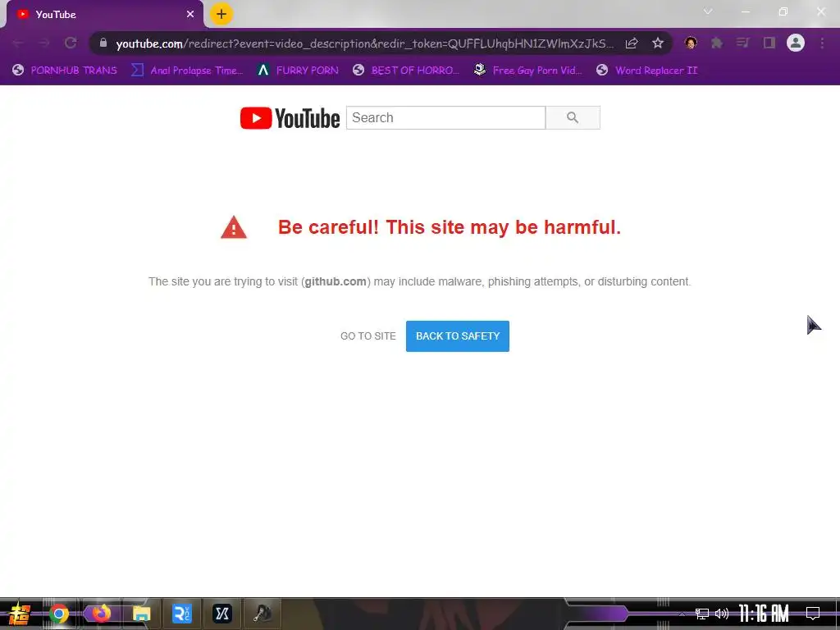Click the red warning triangle icon
Screen dimensions: 840x630
[234, 227]
